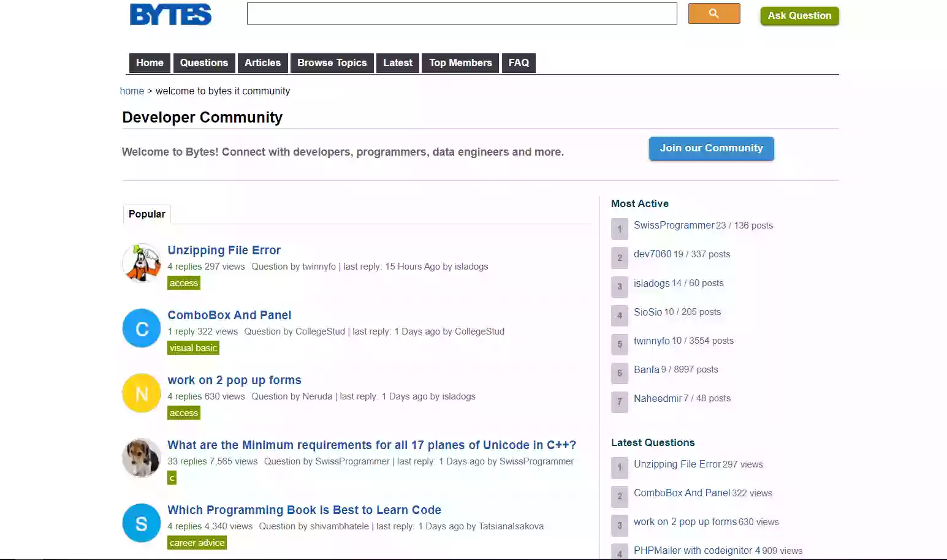Click the Ask Question button
This screenshot has width=947, height=560.
pos(799,16)
